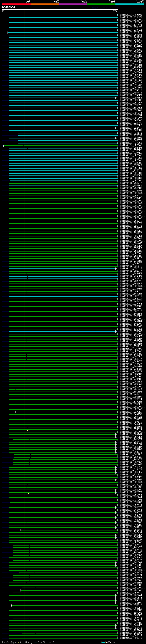Select UniRef100_A9J5I0
Viewport: 146px width, 644px height.
(131, 421)
